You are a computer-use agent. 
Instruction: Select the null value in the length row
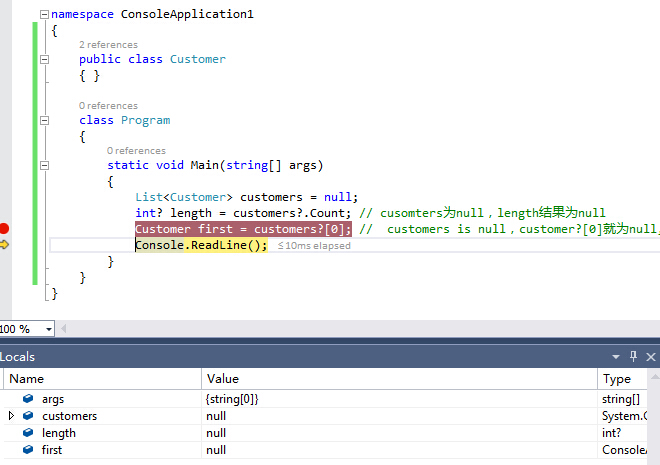216,433
